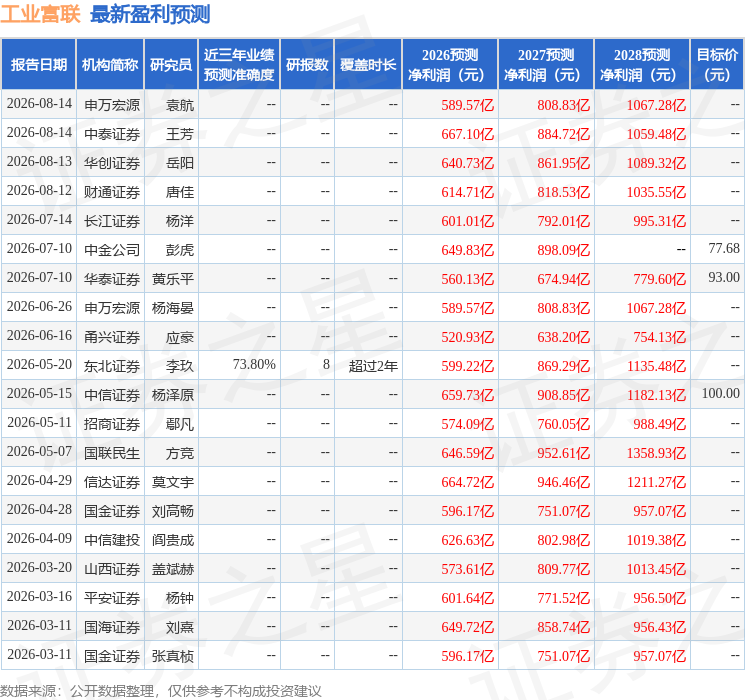
Task: Select 招商证券 institution cell
Action: (x=112, y=424)
